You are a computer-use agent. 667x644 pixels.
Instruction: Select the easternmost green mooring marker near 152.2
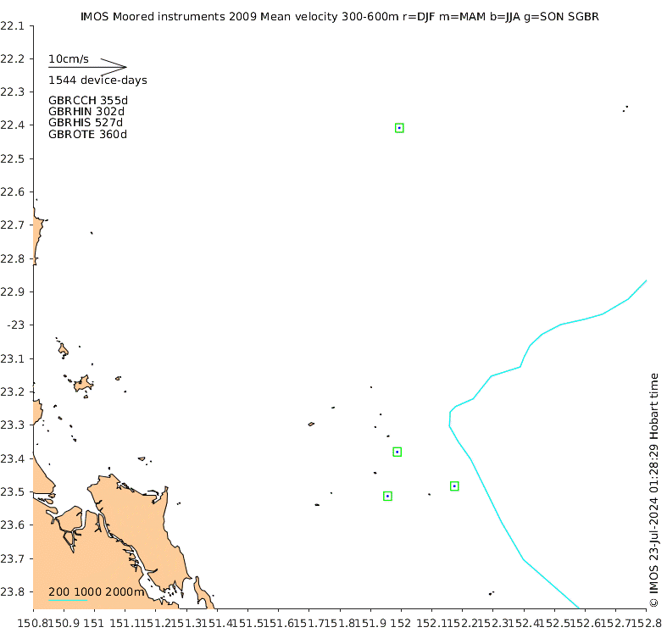(x=454, y=486)
